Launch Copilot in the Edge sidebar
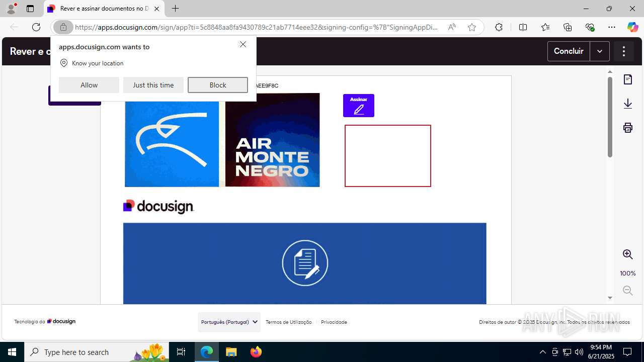 click(632, 27)
